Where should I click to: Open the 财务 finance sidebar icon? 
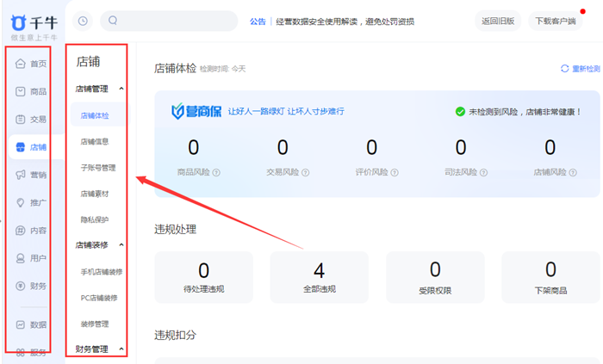21,286
